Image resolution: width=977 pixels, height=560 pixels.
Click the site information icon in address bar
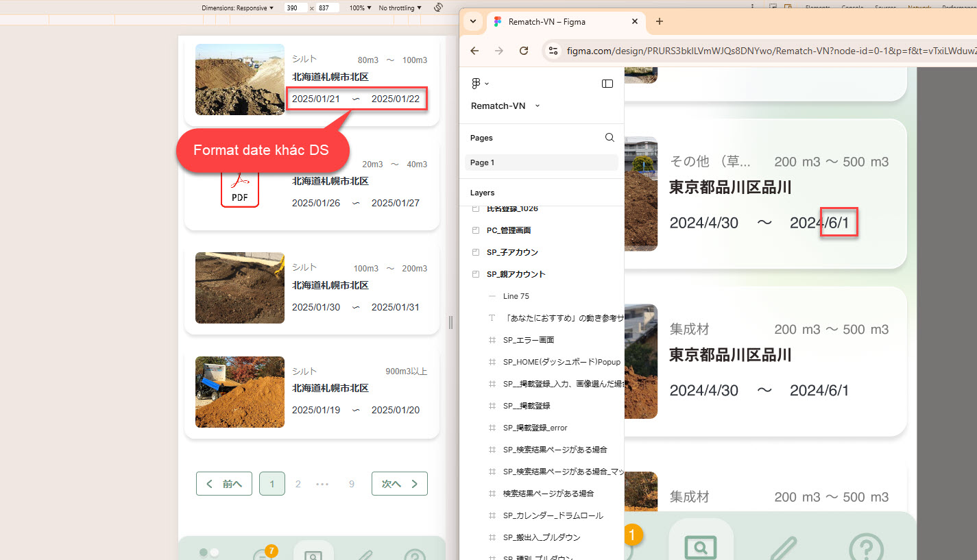[x=554, y=51]
